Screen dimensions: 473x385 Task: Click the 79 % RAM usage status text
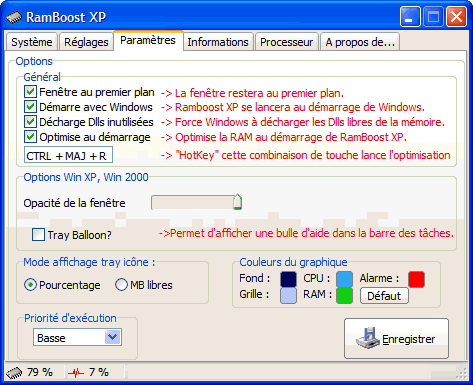(x=40, y=372)
